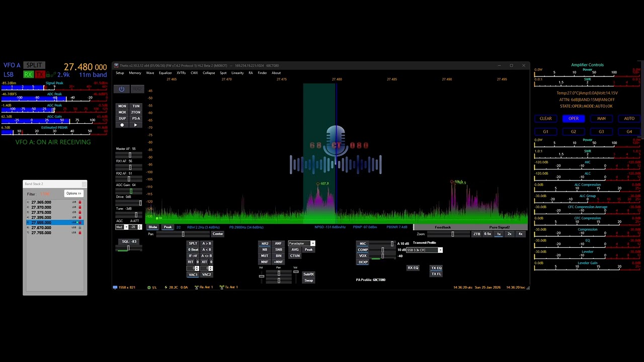Toggle the MOX transmit button
Viewport: 644px width, 362px height.
(122, 112)
